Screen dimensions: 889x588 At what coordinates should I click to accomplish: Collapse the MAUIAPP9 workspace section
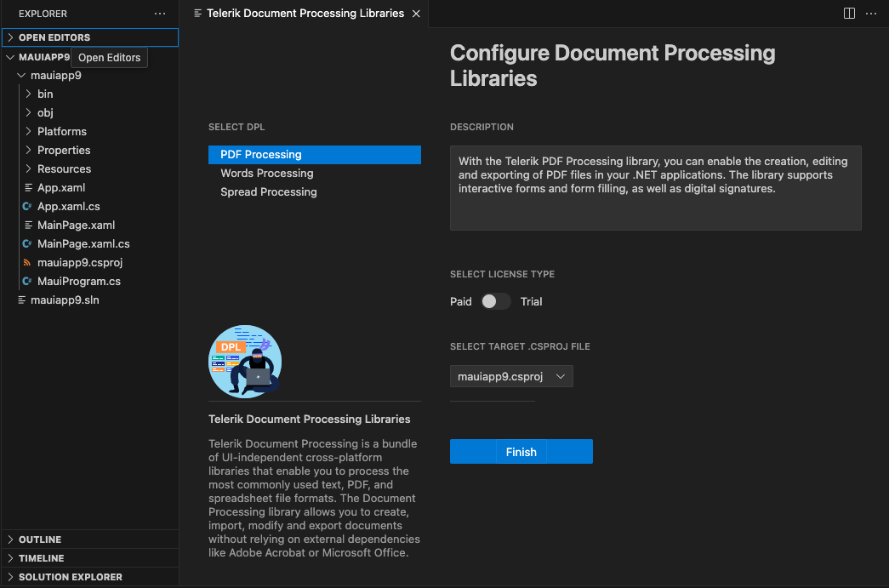coord(10,57)
